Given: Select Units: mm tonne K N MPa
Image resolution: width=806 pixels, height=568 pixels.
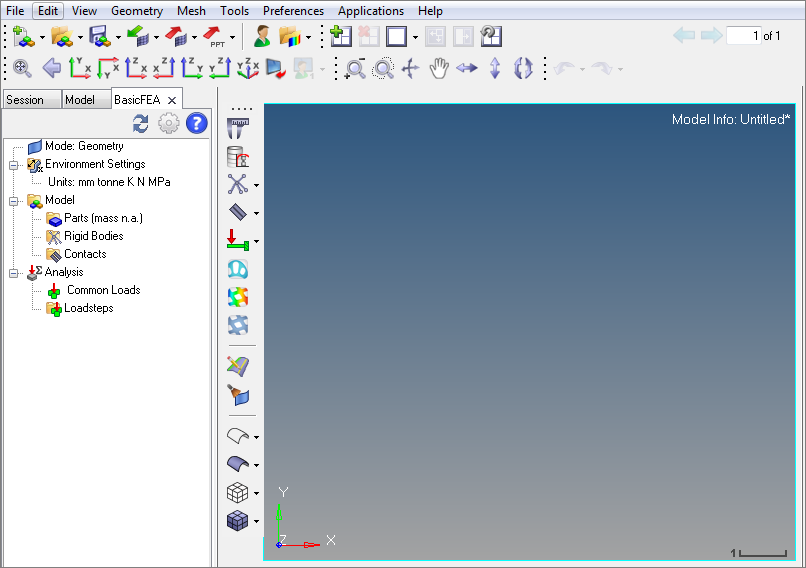Looking at the screenshot, I should [x=109, y=182].
